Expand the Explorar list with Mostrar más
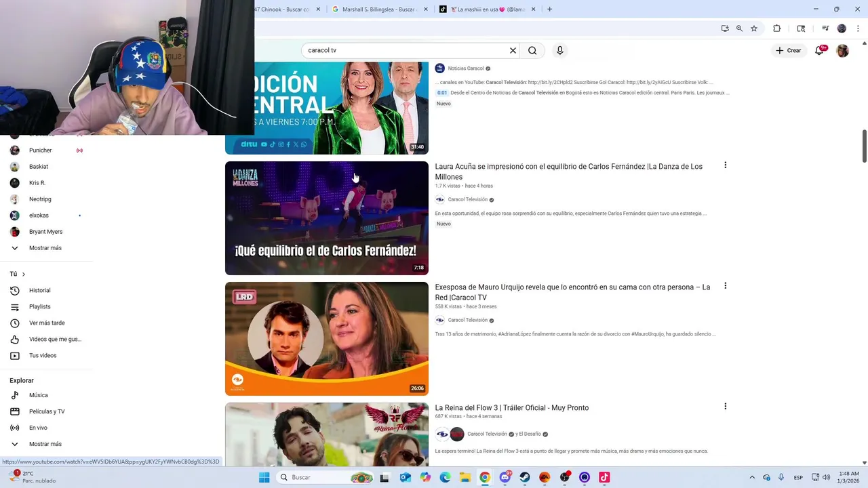This screenshot has height=488, width=868. pos(45,444)
